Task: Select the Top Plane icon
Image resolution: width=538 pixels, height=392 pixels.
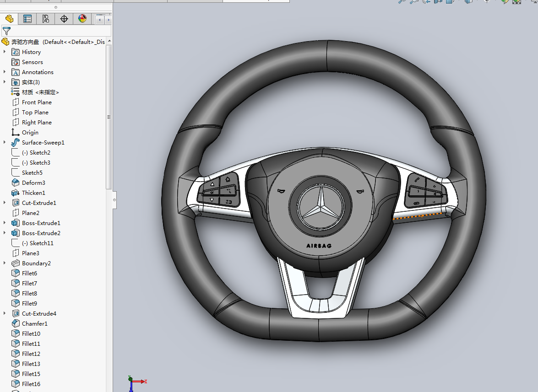Action: click(x=16, y=112)
